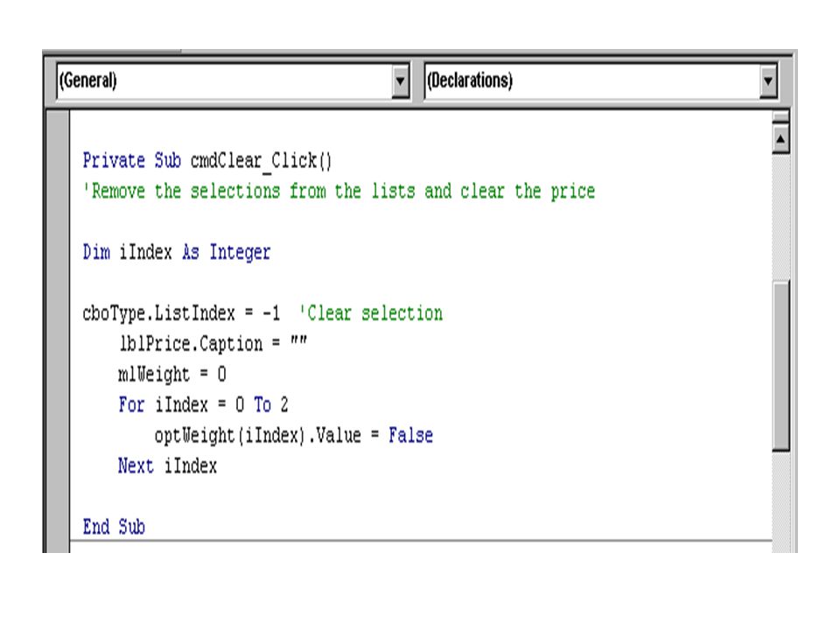This screenshot has width=840, height=630.
Task: Click the split bar above scroll arrow
Action: [x=780, y=117]
